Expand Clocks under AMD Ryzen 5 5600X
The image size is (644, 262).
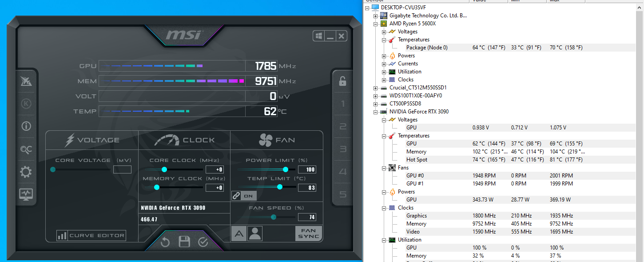tap(384, 80)
